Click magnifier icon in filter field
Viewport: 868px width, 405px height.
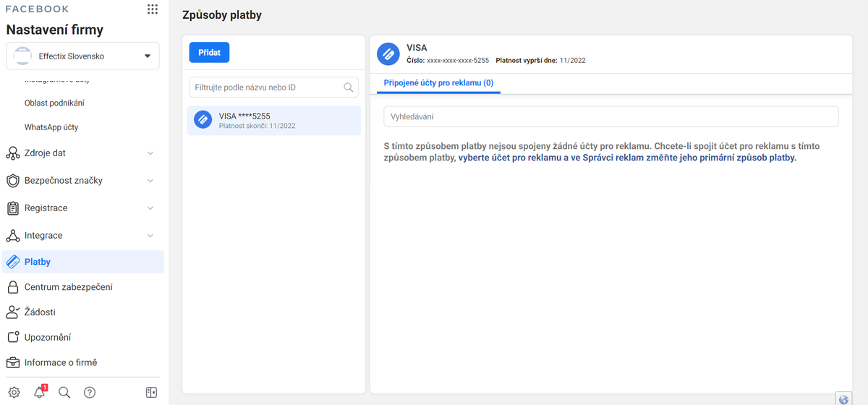349,88
